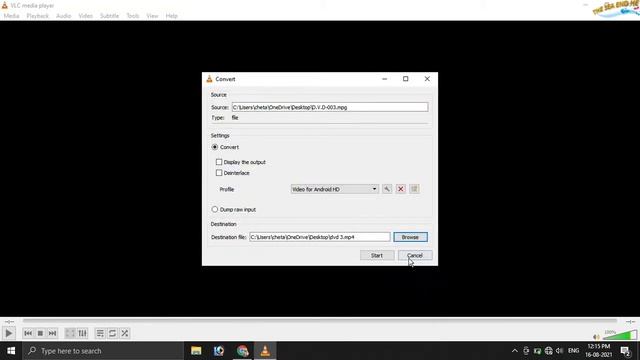Image resolution: width=640 pixels, height=360 pixels.
Task: Open network globe tray icon
Action: (x=549, y=351)
